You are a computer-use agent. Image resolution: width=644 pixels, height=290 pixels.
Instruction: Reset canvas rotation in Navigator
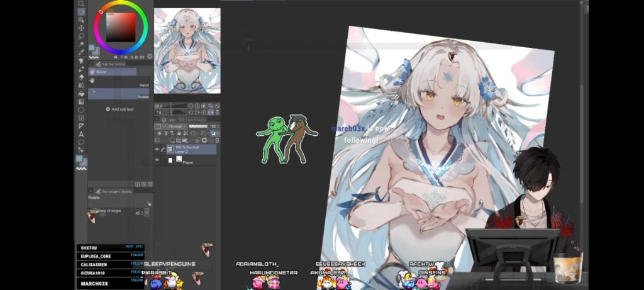204,113
